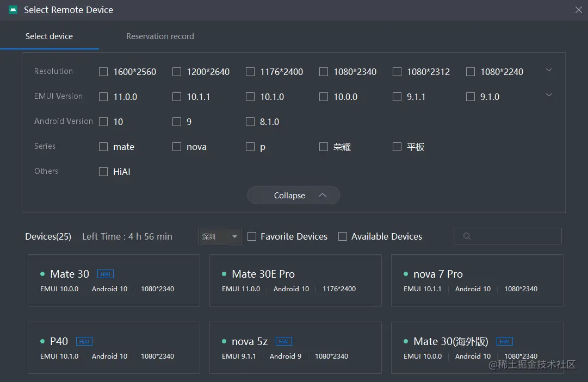Switch to the Select device tab
Viewport: 588px width, 382px height.
point(49,36)
